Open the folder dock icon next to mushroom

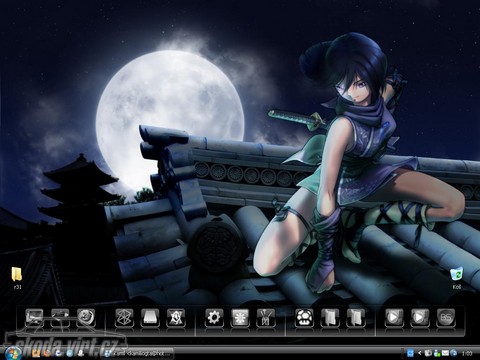[330, 317]
